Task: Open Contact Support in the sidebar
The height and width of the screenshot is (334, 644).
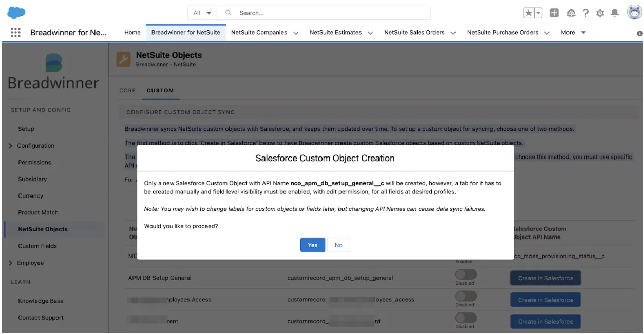Action: (x=41, y=318)
